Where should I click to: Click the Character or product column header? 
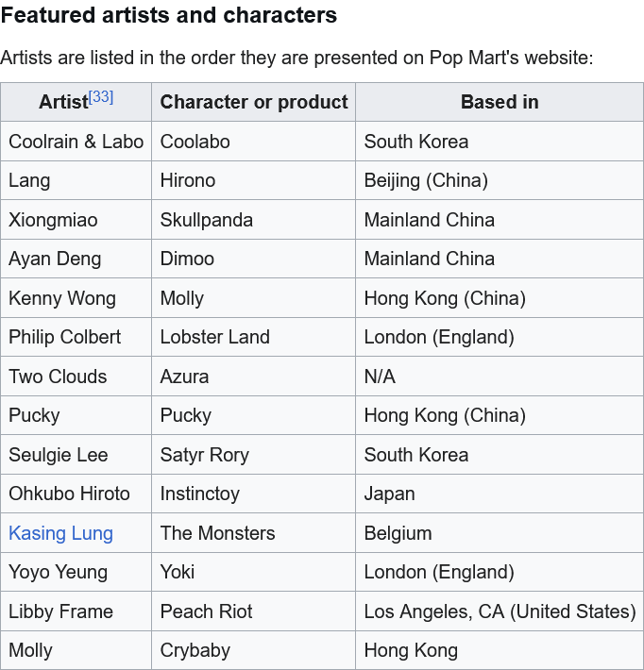point(254,102)
